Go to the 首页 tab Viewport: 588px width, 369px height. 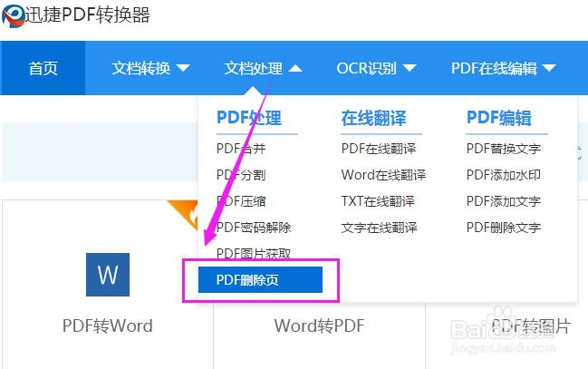43,68
